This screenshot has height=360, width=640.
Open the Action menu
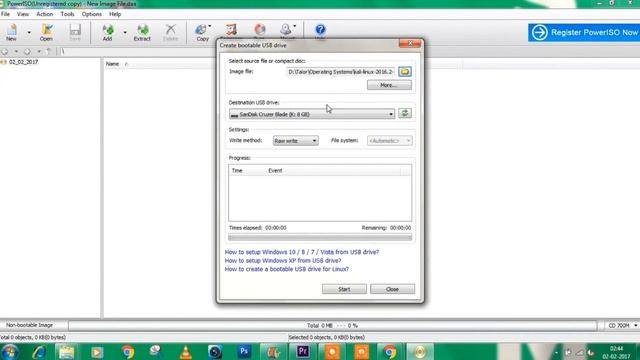[x=44, y=14]
